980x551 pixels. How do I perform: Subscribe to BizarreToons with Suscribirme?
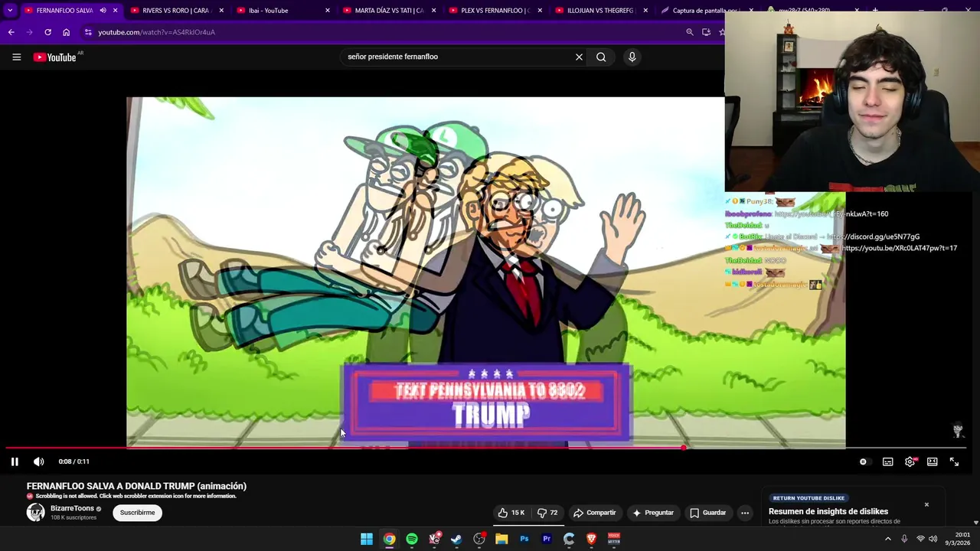[x=137, y=513]
